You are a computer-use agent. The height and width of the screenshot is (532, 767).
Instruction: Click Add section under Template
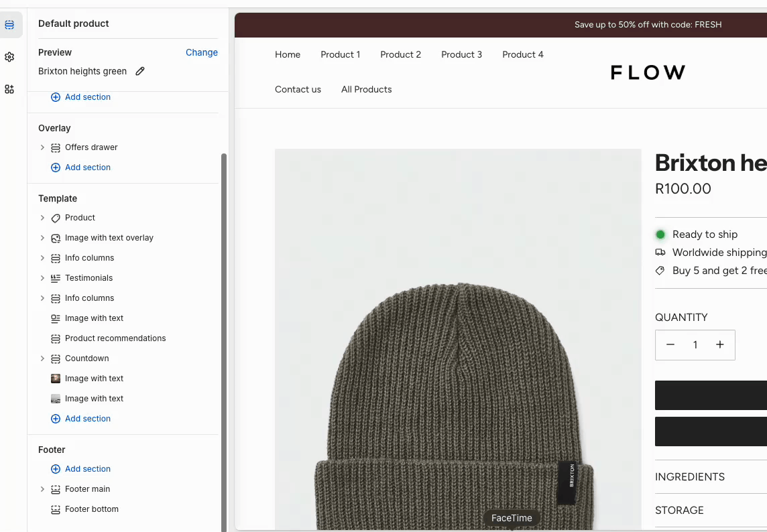click(x=88, y=419)
